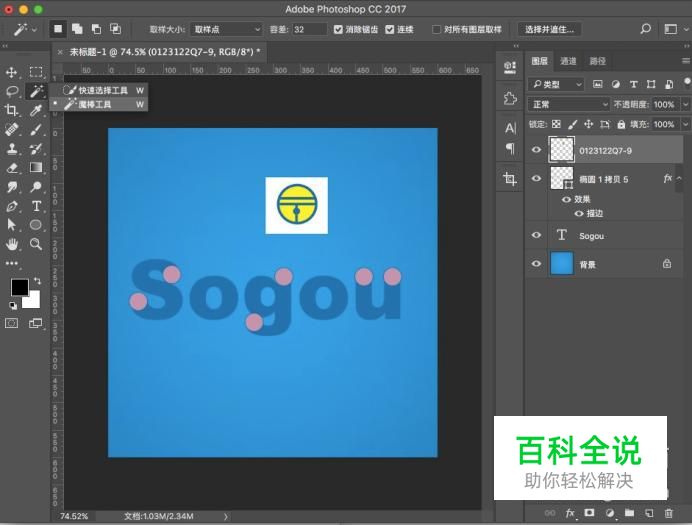Select the Eyedropper tool

[x=36, y=110]
